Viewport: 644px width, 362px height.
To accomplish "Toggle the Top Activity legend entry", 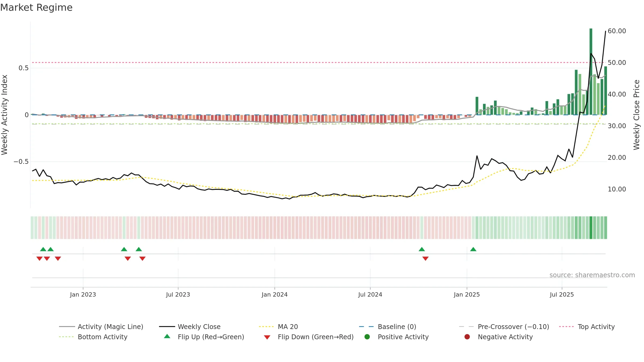I will (x=587, y=327).
